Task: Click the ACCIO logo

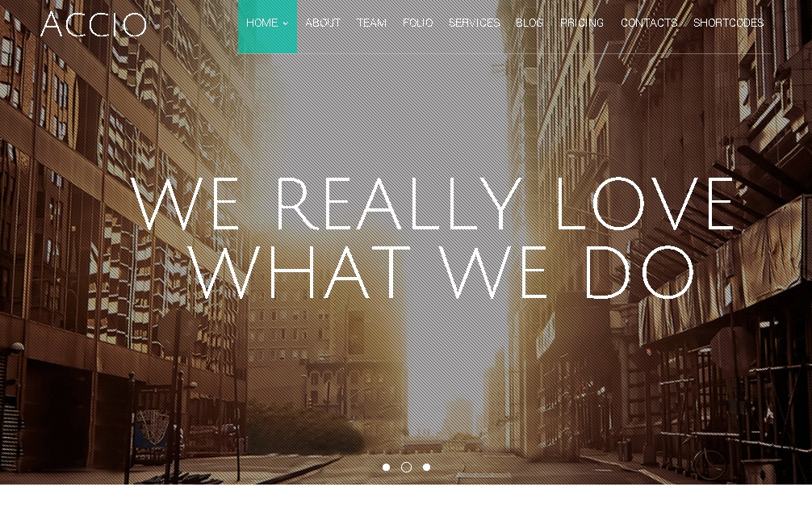Action: point(94,24)
